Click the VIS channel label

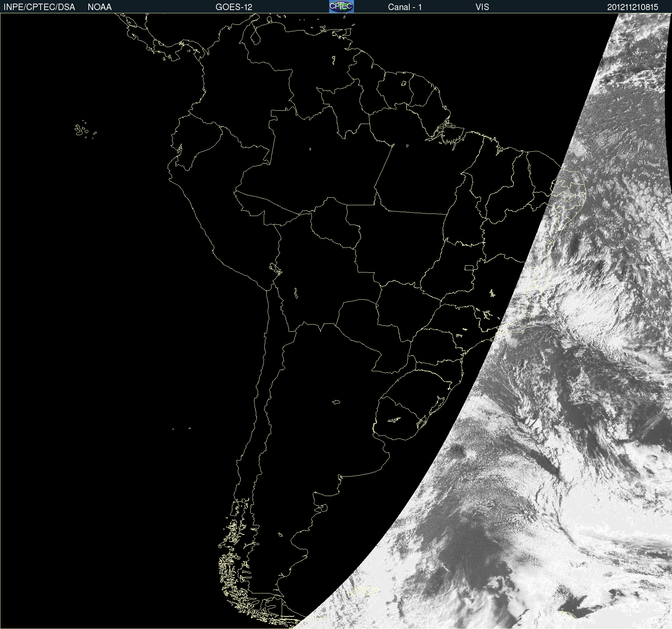point(482,7)
